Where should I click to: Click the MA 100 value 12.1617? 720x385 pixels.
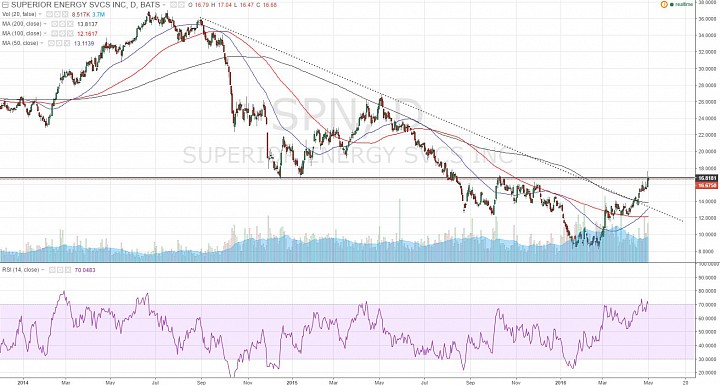(88, 34)
